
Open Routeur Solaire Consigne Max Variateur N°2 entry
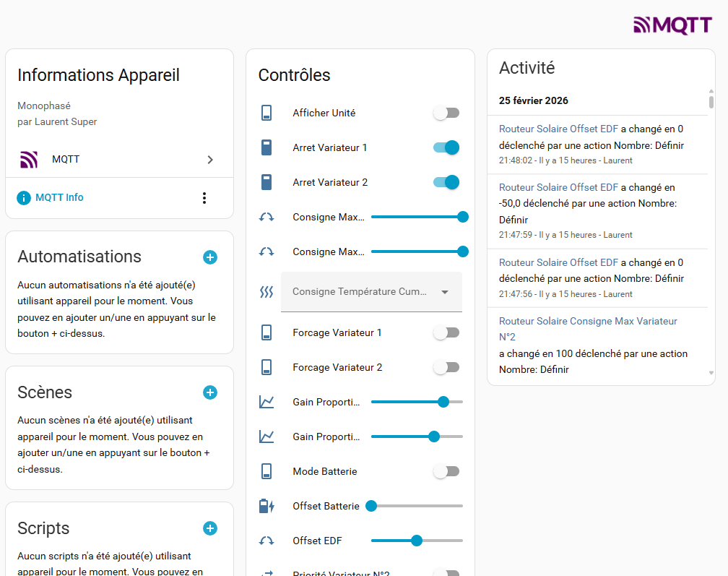pos(588,328)
